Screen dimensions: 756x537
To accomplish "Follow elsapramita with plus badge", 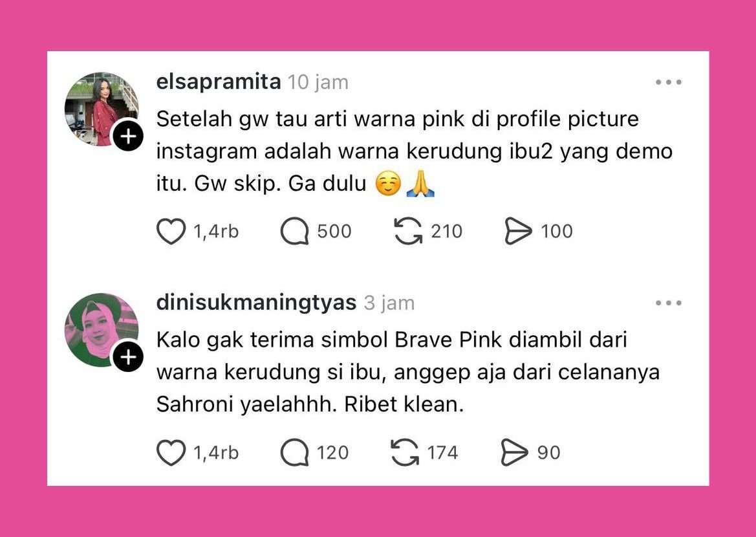I will click(128, 137).
